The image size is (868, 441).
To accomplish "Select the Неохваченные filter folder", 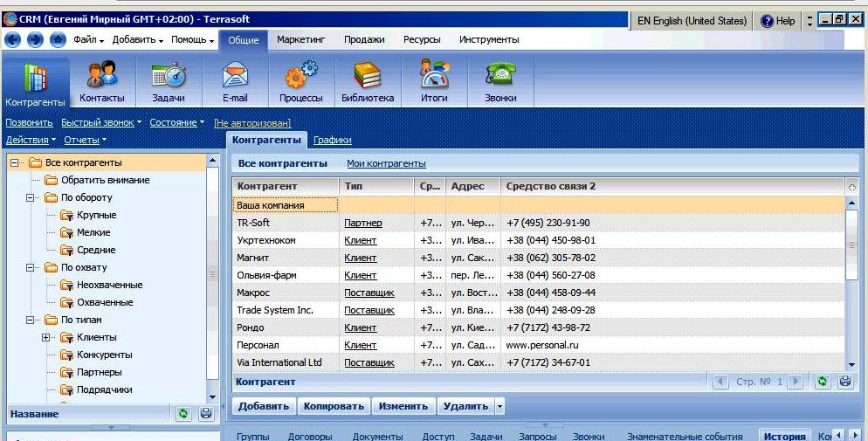I will [x=101, y=285].
